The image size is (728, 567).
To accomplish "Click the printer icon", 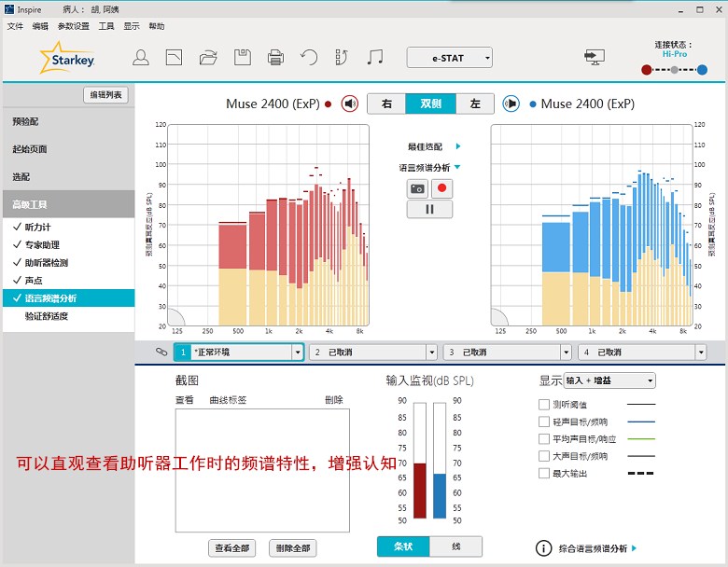I will pyautogui.click(x=275, y=58).
